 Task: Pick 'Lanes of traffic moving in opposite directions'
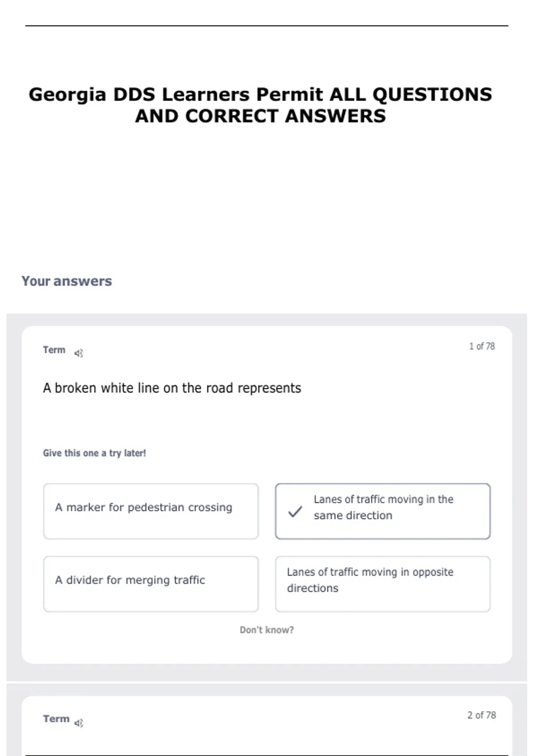tap(383, 584)
